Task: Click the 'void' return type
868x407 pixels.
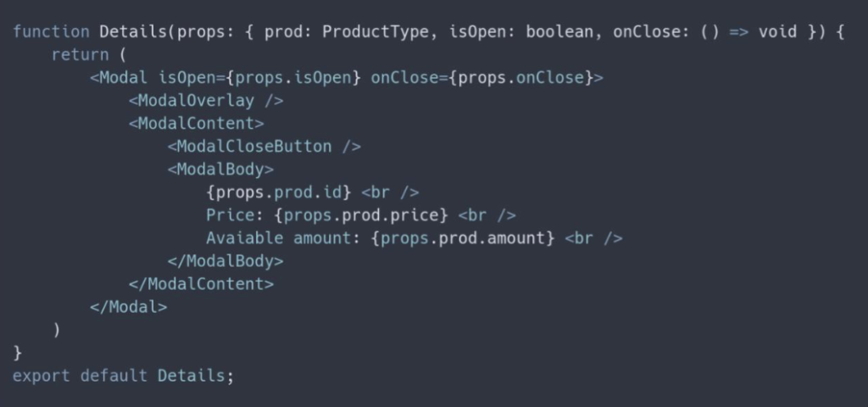Action: tap(777, 32)
